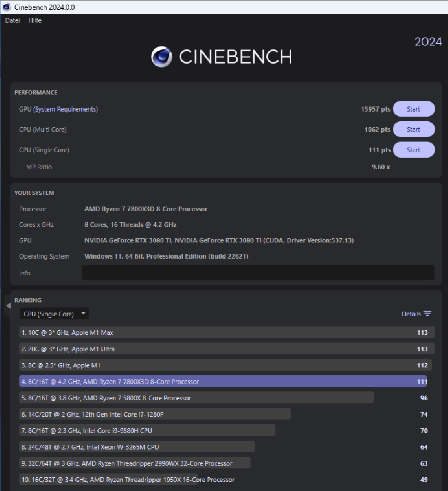Click the AMD Ryzen 7 7800X3D processor name

click(146, 209)
